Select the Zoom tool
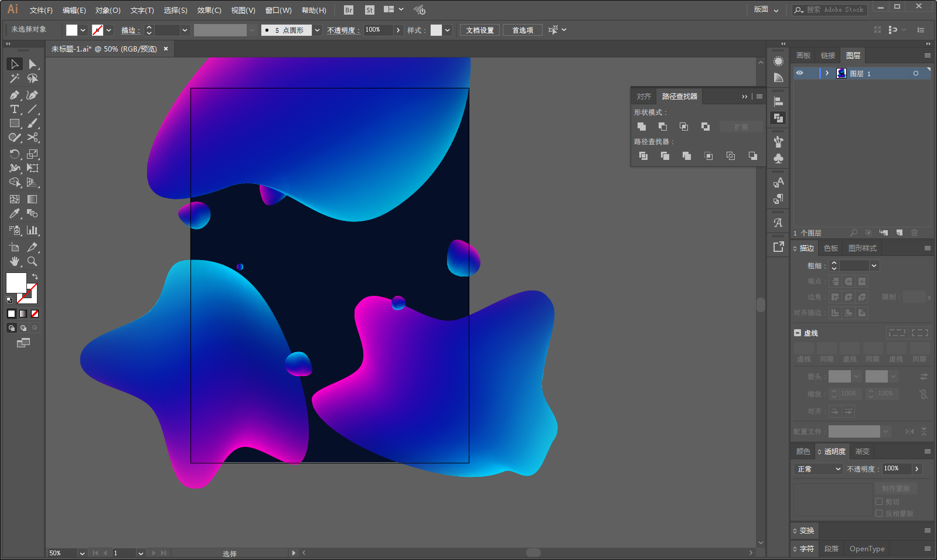 32,262
